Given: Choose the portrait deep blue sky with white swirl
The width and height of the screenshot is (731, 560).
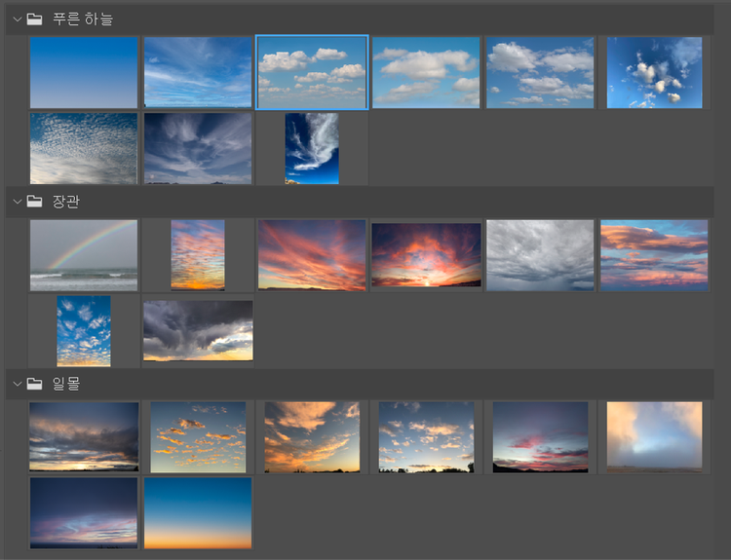Looking at the screenshot, I should click(312, 148).
